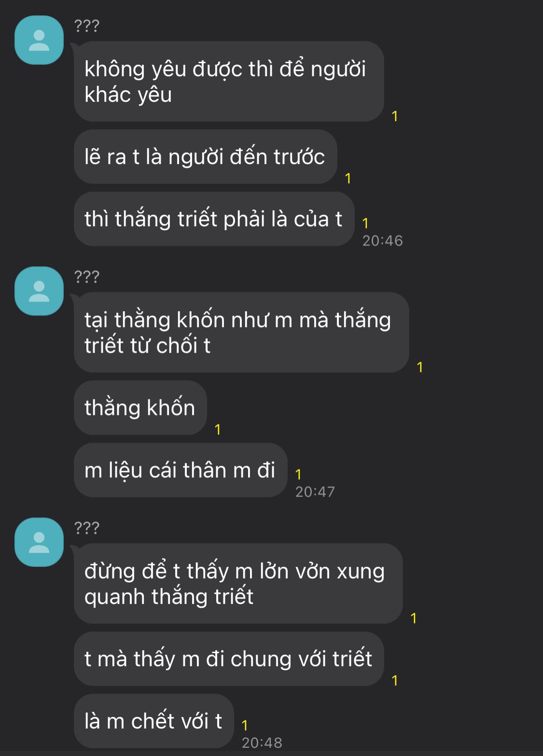Select message 'm liệu cái thân m đi'
The height and width of the screenshot is (756, 543).
181,470
